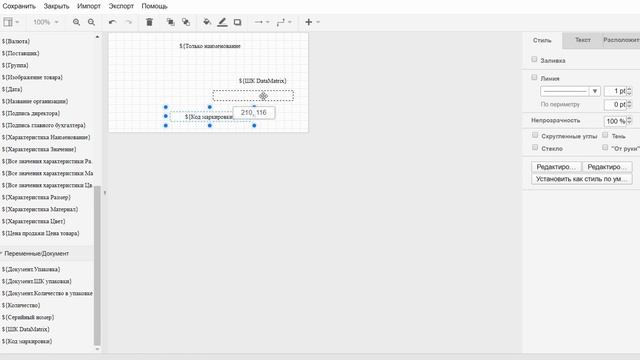
Task: Toggle the Тень shadow checkbox
Action: point(605,135)
